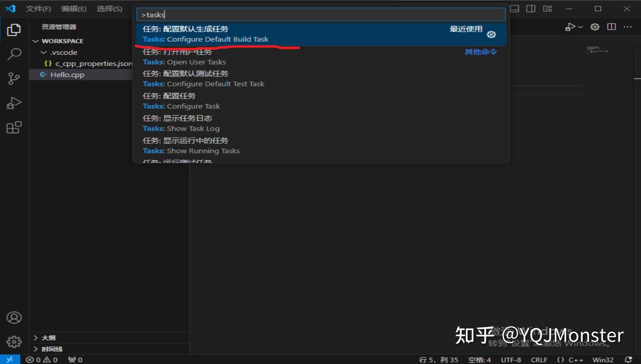Open Source Control view
Screen dimensions: 641x364
pos(14,78)
